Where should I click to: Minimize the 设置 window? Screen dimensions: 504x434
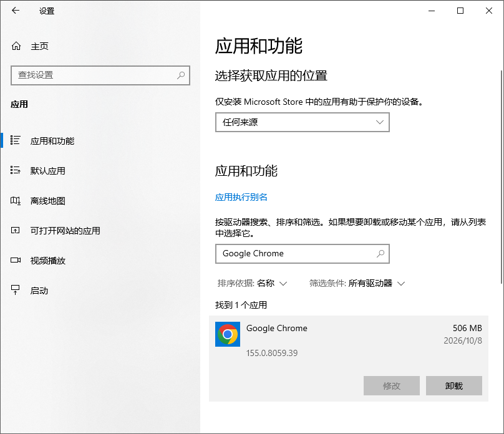click(432, 11)
